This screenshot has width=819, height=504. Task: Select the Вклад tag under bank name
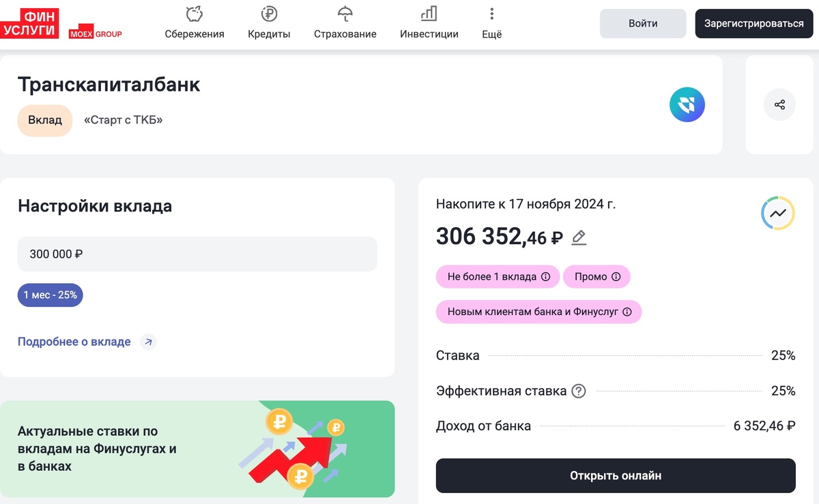tap(44, 120)
